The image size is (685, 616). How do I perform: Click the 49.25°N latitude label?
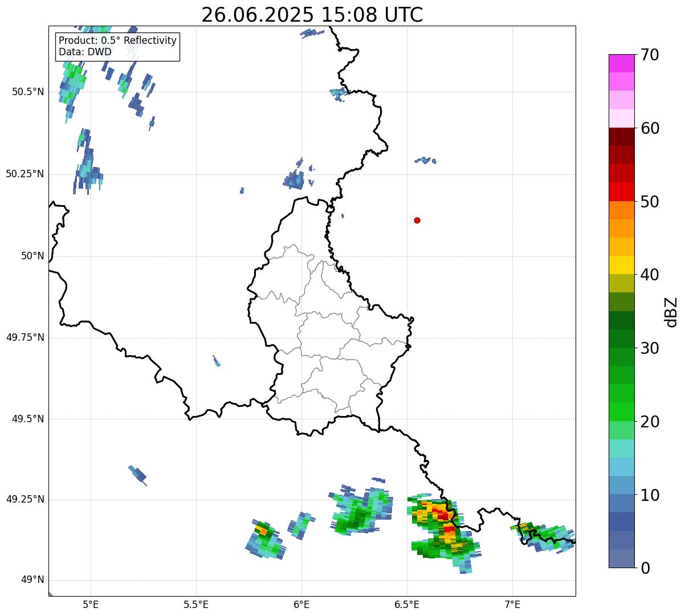(x=25, y=500)
